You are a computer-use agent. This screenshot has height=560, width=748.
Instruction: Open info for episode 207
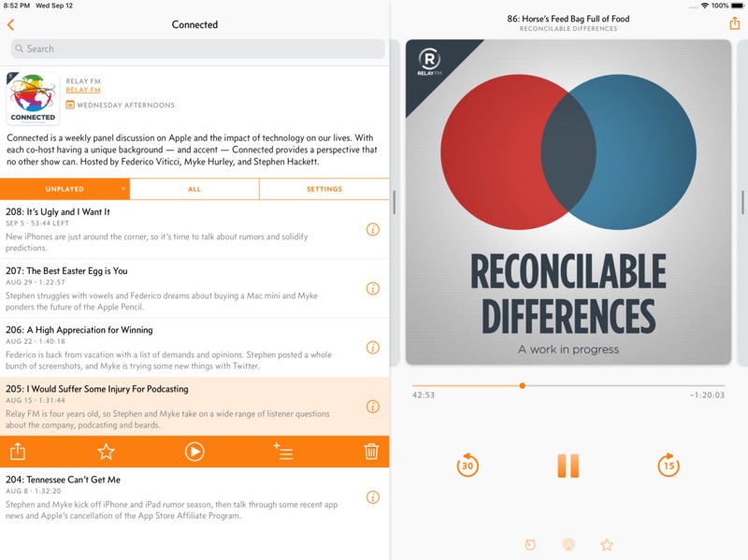[x=372, y=289]
